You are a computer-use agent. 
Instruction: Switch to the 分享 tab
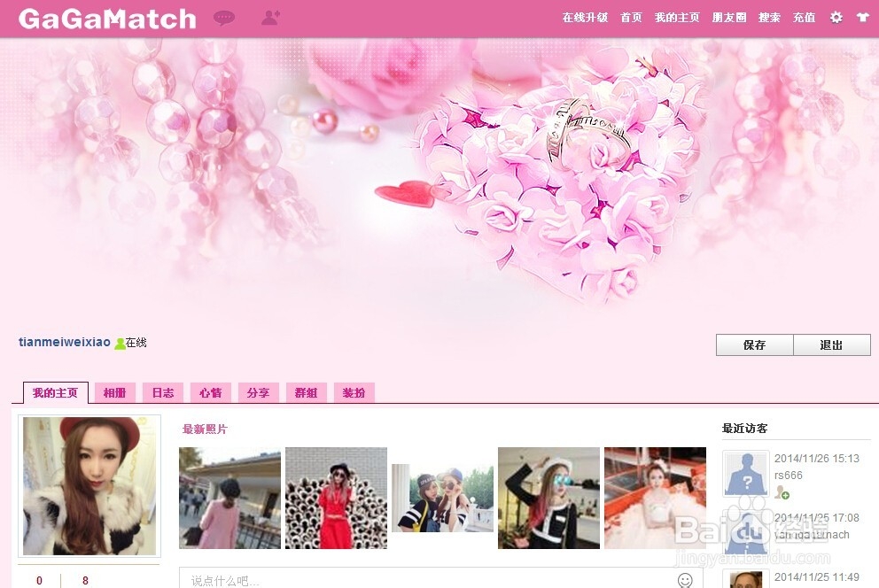tap(258, 392)
